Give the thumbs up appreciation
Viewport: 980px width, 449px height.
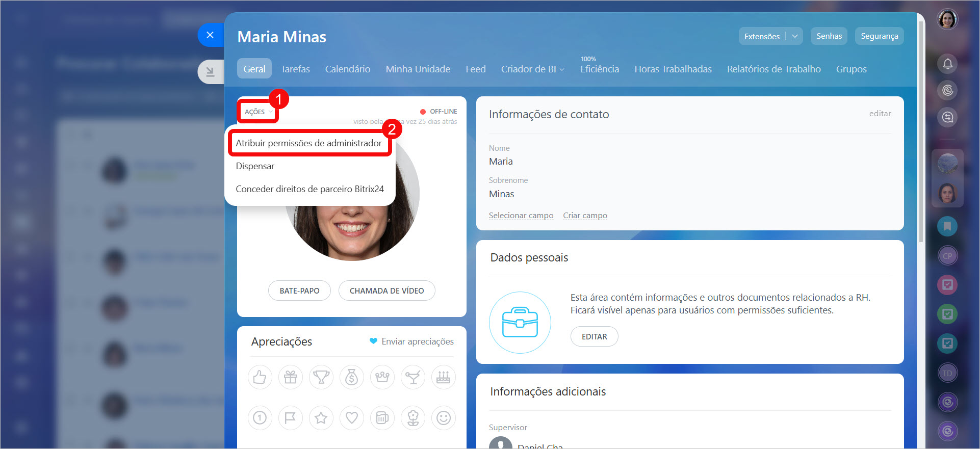260,377
